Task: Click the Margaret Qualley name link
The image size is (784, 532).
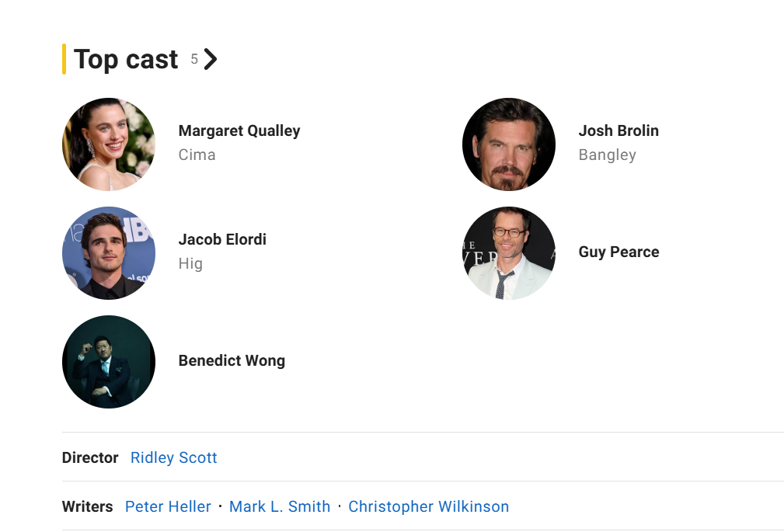Action: tap(239, 131)
